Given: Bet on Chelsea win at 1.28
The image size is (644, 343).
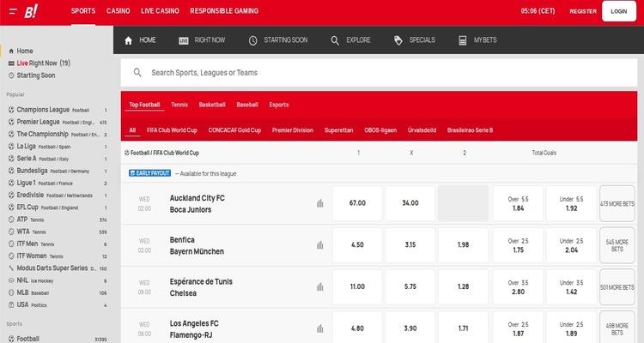Looking at the screenshot, I should pos(464,286).
